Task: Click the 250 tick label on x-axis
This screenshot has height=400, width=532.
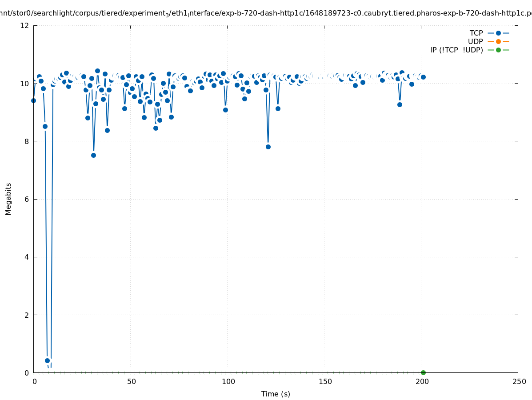Action: coord(519,381)
